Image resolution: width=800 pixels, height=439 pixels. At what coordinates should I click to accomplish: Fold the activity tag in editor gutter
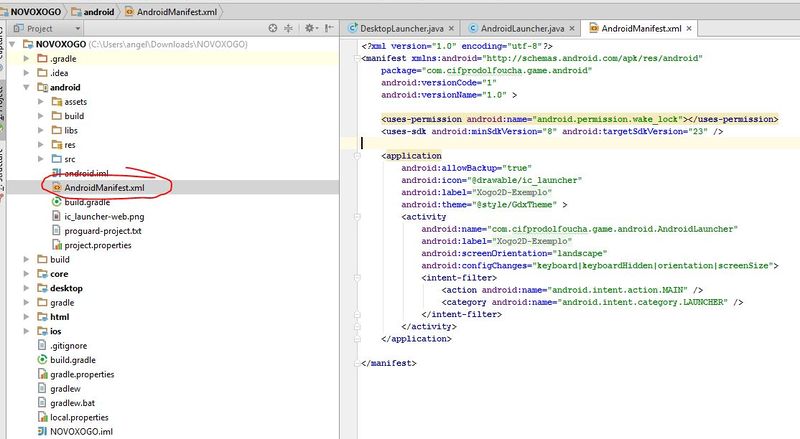357,217
